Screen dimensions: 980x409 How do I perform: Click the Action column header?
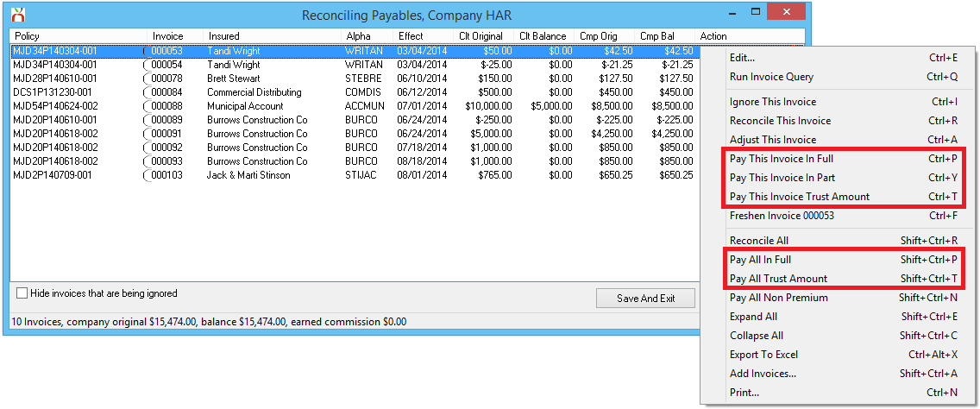coord(750,36)
